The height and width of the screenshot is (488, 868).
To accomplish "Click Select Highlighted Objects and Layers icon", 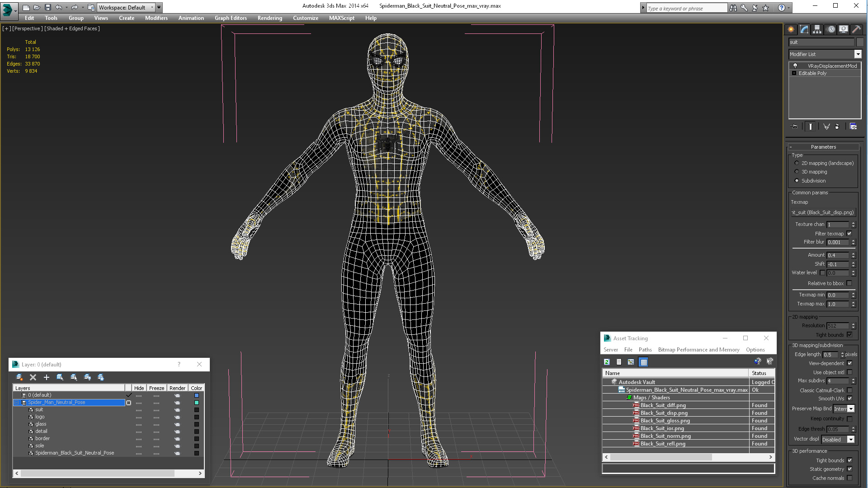I will (60, 377).
